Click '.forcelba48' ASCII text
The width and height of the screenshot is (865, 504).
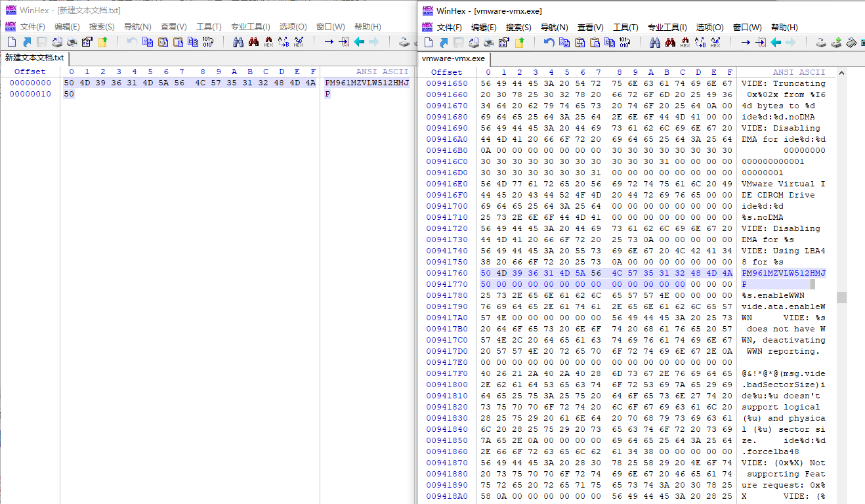[x=770, y=451]
